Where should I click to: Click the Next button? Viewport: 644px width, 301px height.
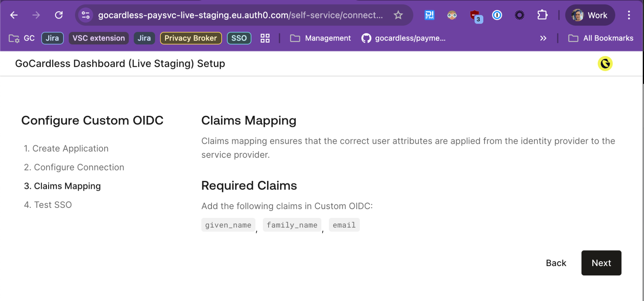[x=601, y=263]
